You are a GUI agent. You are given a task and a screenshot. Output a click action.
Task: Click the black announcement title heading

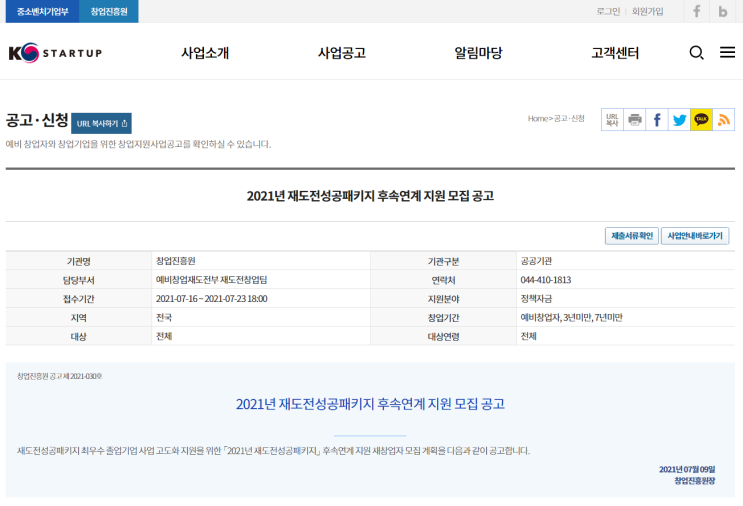pyautogui.click(x=370, y=196)
